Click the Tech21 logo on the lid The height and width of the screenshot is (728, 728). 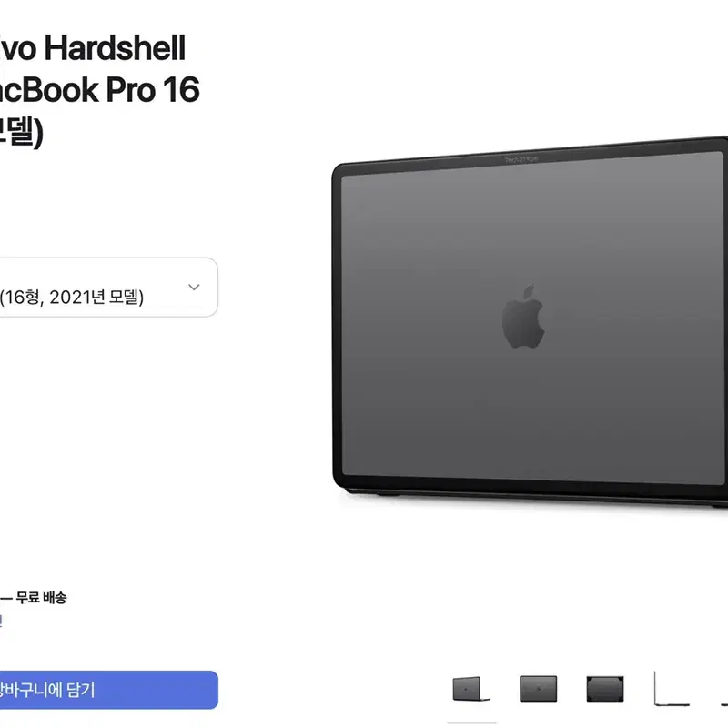(x=521, y=160)
